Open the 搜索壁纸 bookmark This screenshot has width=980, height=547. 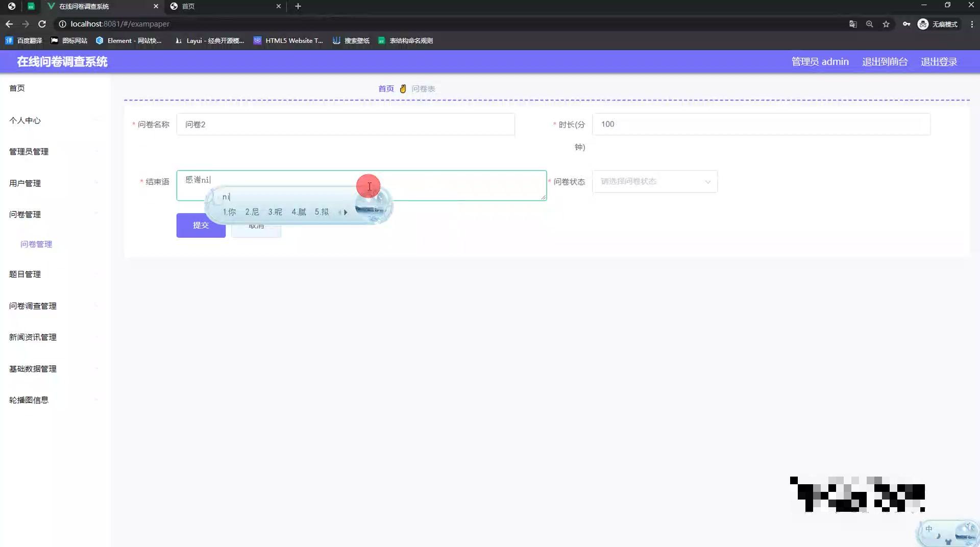351,40
